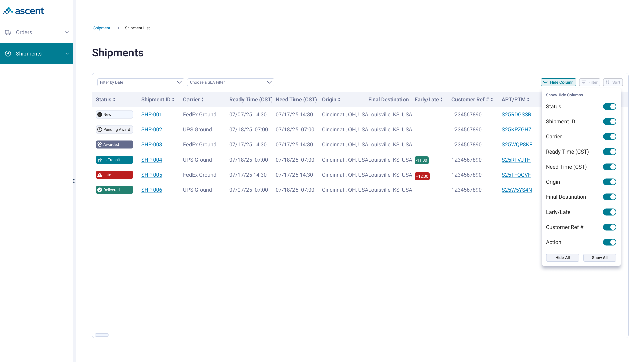This screenshot has width=644, height=362.
Task: Open shipment SHP-004 link
Action: coord(152,160)
